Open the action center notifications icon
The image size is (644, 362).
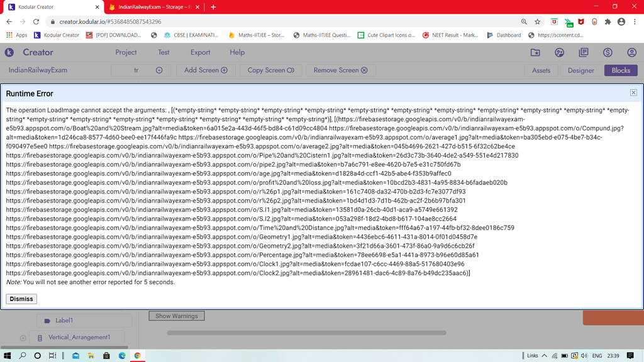(630, 356)
